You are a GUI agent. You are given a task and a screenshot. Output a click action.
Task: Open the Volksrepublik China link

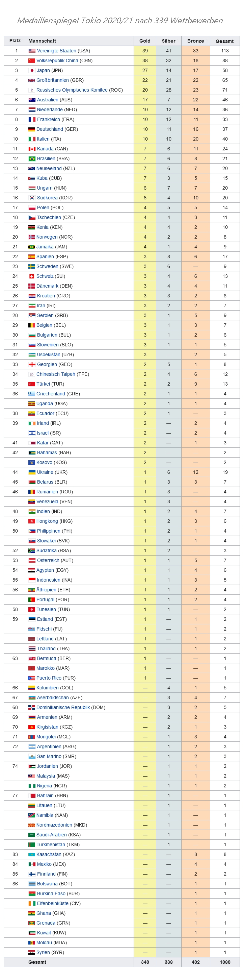[57, 60]
